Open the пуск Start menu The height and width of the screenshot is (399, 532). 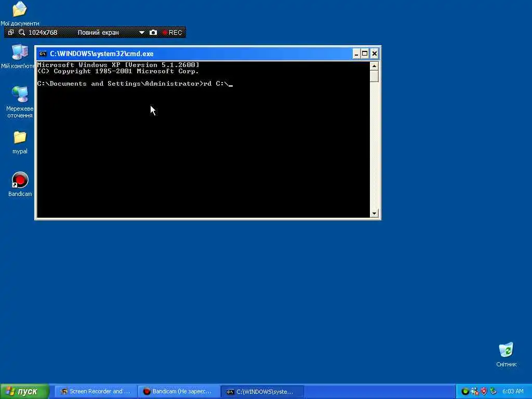[24, 392]
